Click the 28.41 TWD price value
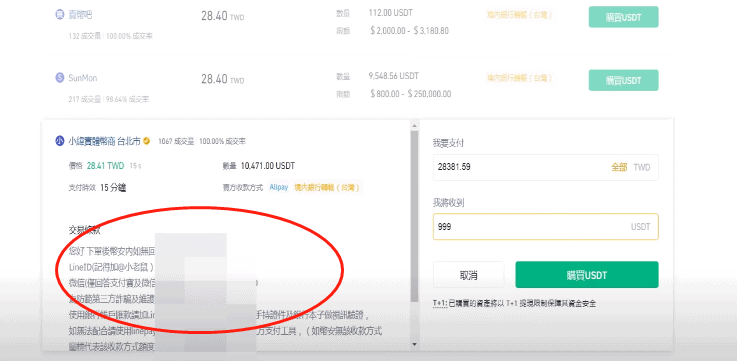The image size is (737, 361). click(x=105, y=166)
